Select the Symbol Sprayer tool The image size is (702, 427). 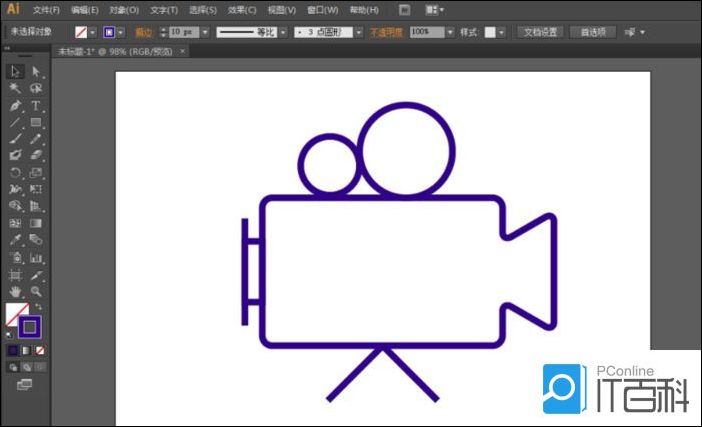tap(15, 257)
